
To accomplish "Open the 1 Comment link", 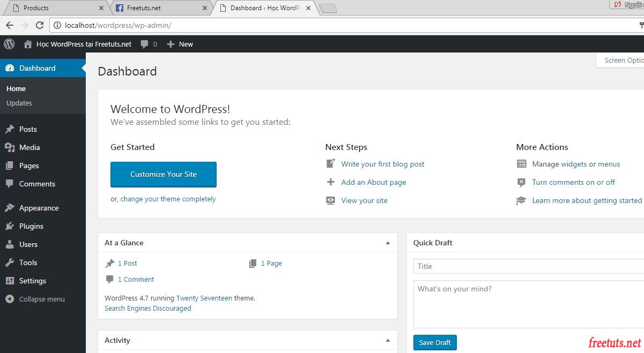I will pyautogui.click(x=136, y=279).
